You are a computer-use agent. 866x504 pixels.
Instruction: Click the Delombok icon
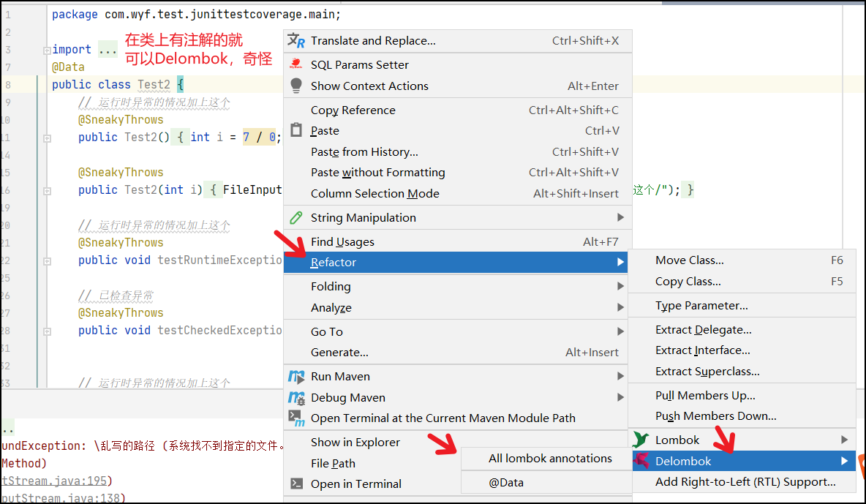[641, 461]
